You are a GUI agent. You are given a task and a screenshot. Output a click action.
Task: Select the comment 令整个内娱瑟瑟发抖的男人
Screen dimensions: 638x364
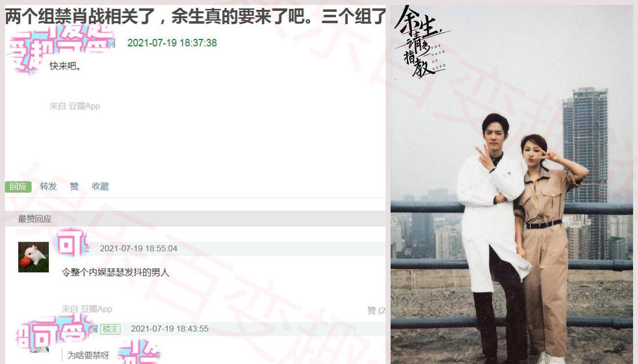coord(116,272)
